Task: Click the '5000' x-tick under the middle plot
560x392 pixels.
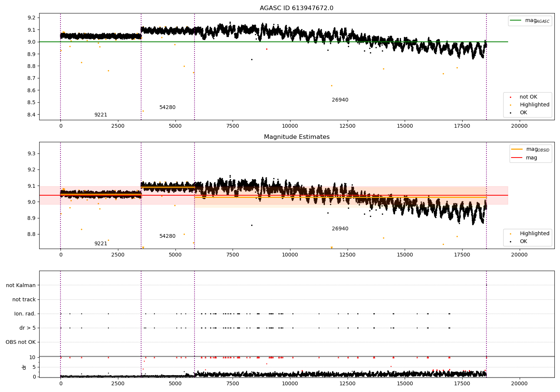Action: pyautogui.click(x=175, y=255)
